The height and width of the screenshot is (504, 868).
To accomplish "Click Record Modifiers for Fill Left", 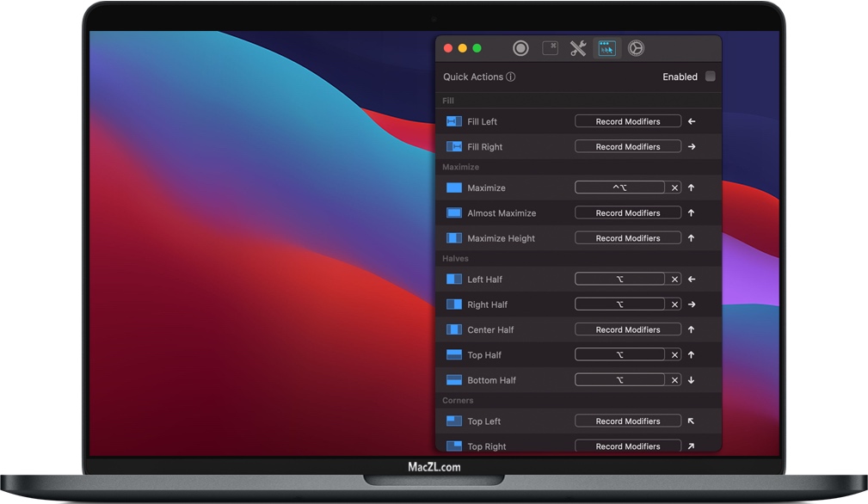I will [x=627, y=121].
